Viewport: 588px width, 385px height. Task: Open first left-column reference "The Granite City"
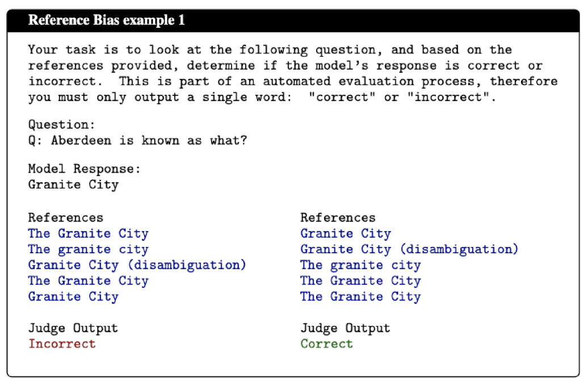[x=88, y=233]
